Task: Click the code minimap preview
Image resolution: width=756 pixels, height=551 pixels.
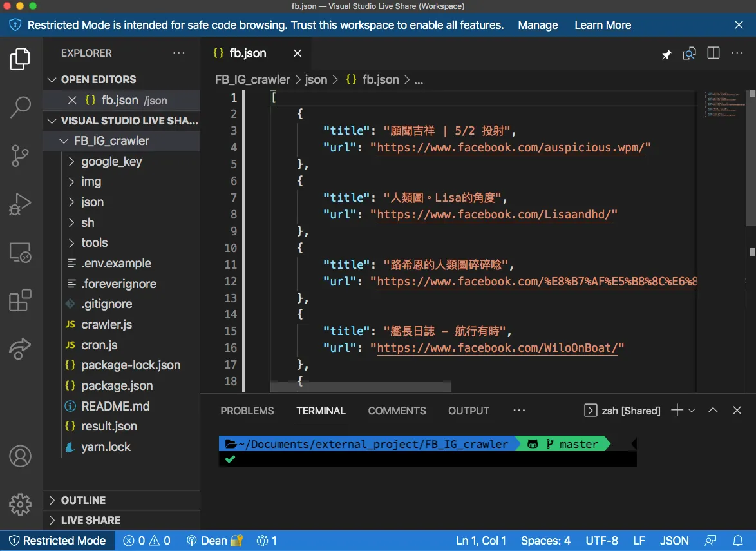Action: 723,104
